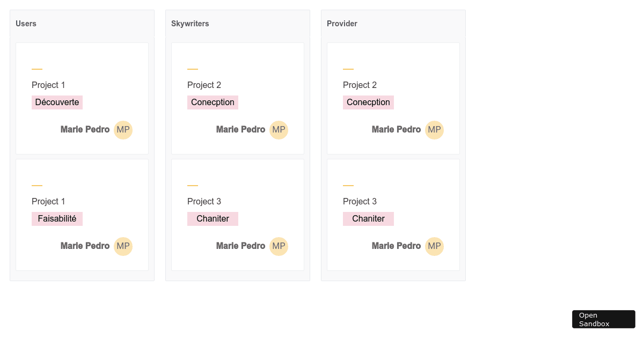Image resolution: width=644 pixels, height=338 pixels.
Task: Click the Provider column header
Action: click(342, 24)
